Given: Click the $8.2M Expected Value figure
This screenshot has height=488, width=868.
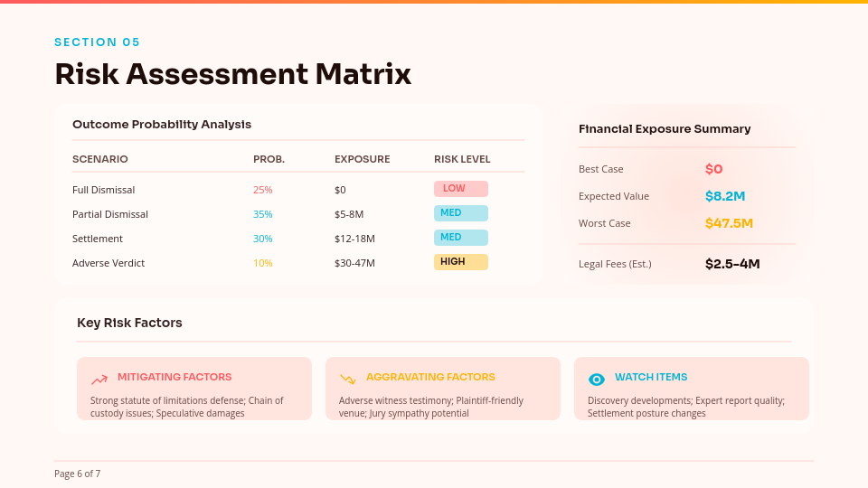Looking at the screenshot, I should coord(725,196).
